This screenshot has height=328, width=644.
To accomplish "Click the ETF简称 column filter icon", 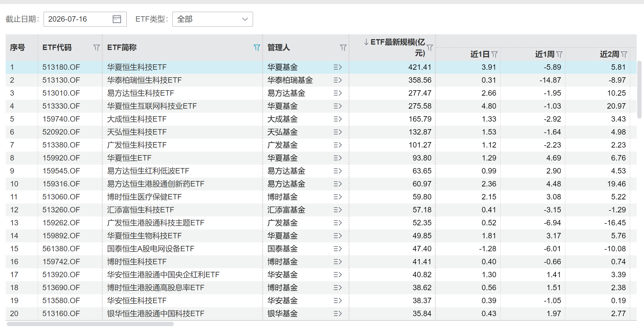I will [x=257, y=48].
